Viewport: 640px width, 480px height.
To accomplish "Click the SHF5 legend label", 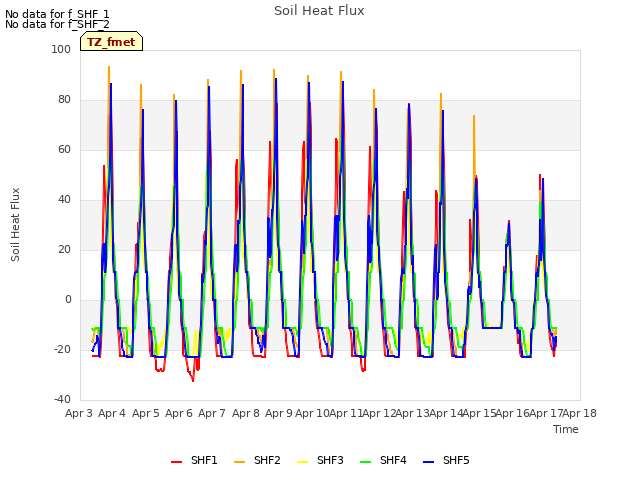I will coord(456,460).
